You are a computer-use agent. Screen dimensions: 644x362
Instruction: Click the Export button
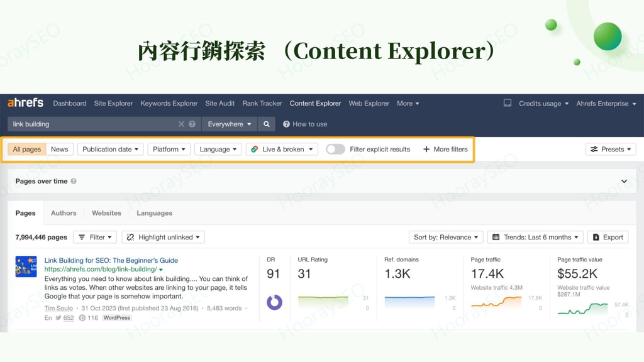[x=608, y=237]
